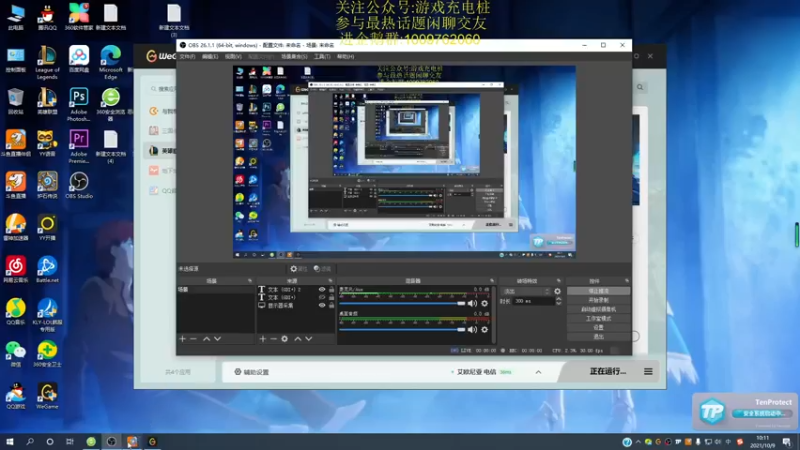Open the Tools menu in OBS
This screenshot has width=800, height=450.
point(322,57)
